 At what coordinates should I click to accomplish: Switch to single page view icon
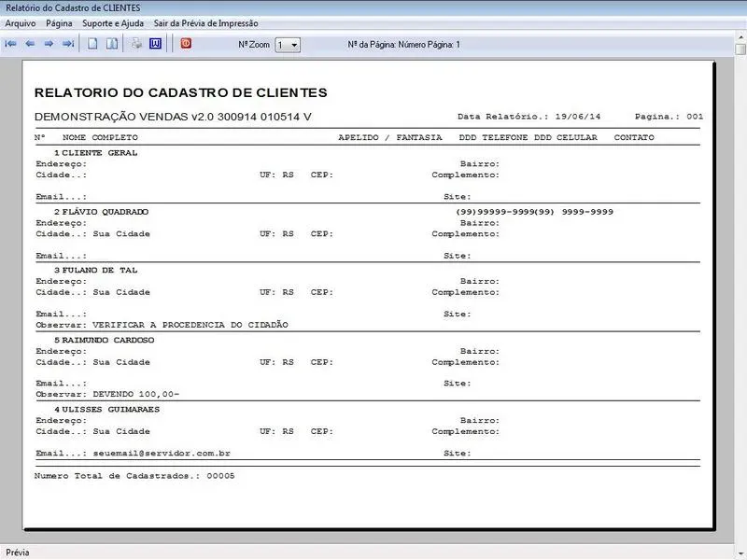coord(92,44)
